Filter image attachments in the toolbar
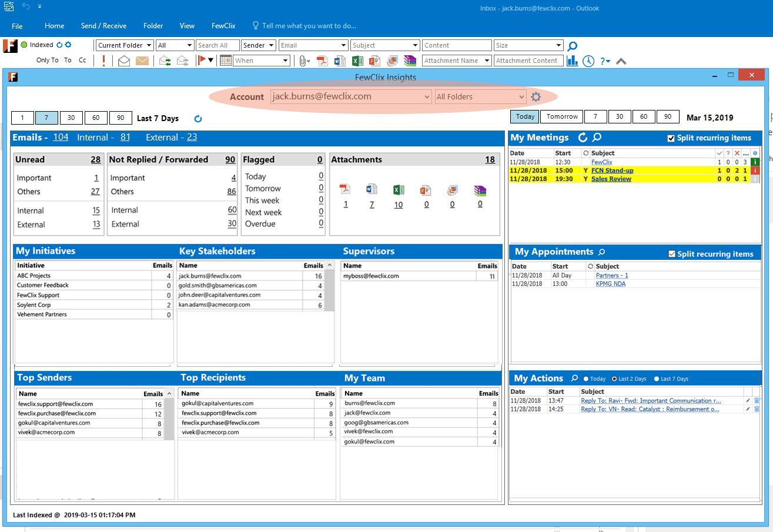Image resolution: width=773 pixels, height=532 pixels. point(393,61)
